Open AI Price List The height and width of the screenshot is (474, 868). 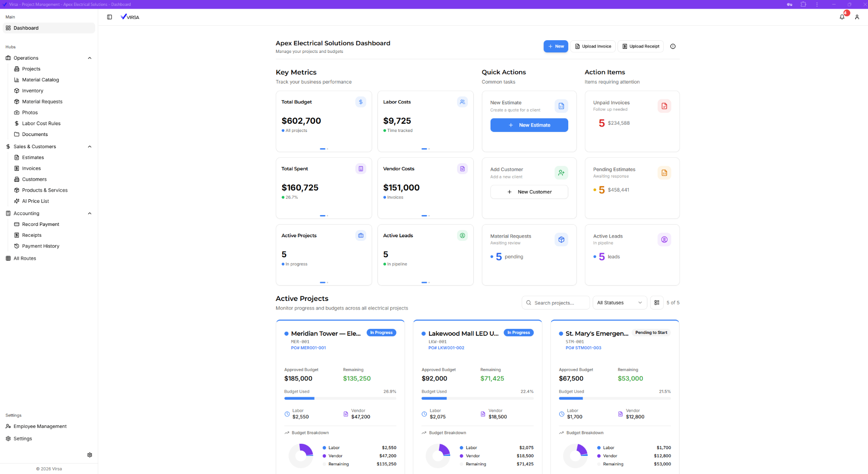(35, 202)
